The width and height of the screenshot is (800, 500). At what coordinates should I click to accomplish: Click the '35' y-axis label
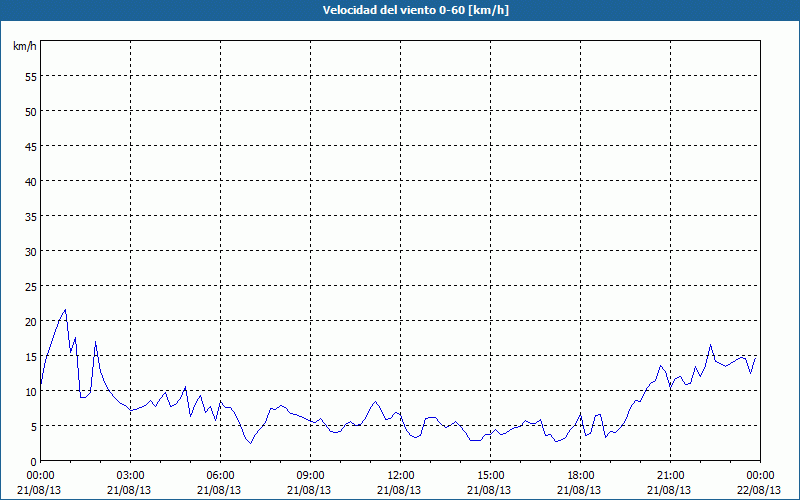tap(31, 216)
